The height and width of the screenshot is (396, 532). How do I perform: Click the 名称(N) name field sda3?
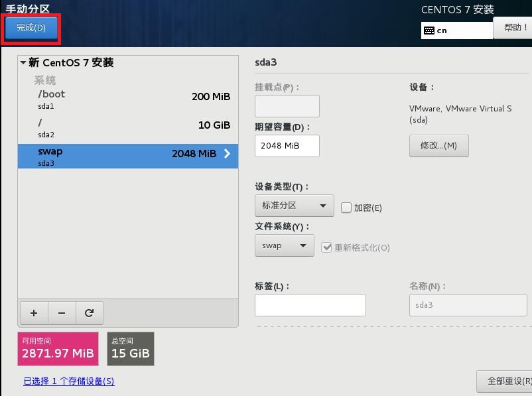[468, 305]
